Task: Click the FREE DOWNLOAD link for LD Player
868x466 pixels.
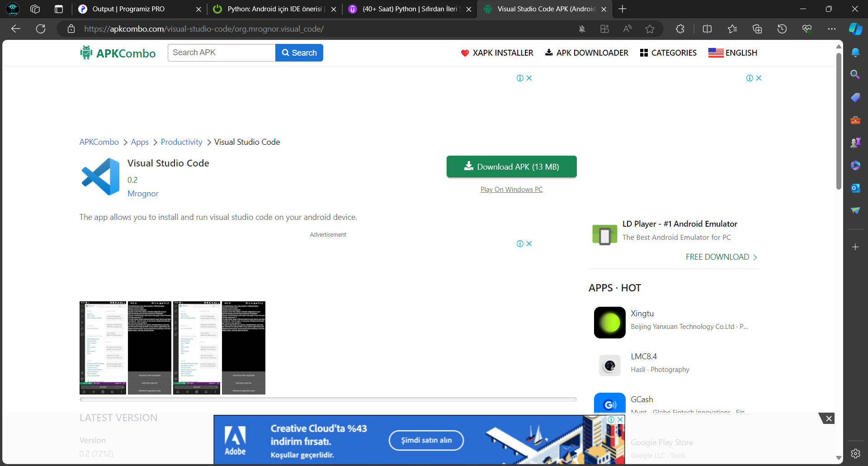Action: [x=722, y=257]
